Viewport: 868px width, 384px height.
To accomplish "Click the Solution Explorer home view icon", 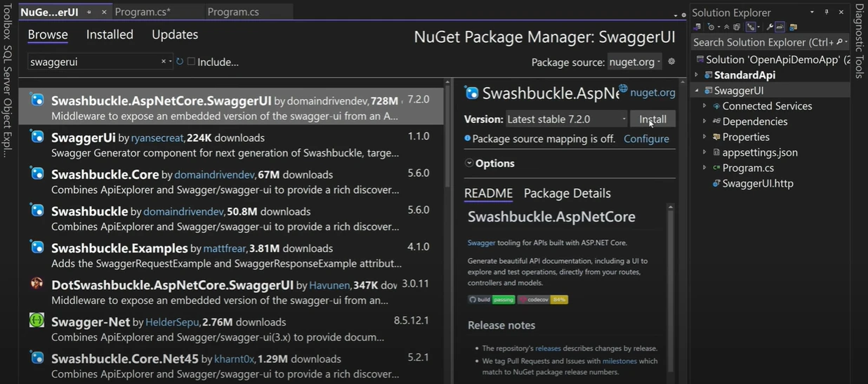I will coord(697,27).
